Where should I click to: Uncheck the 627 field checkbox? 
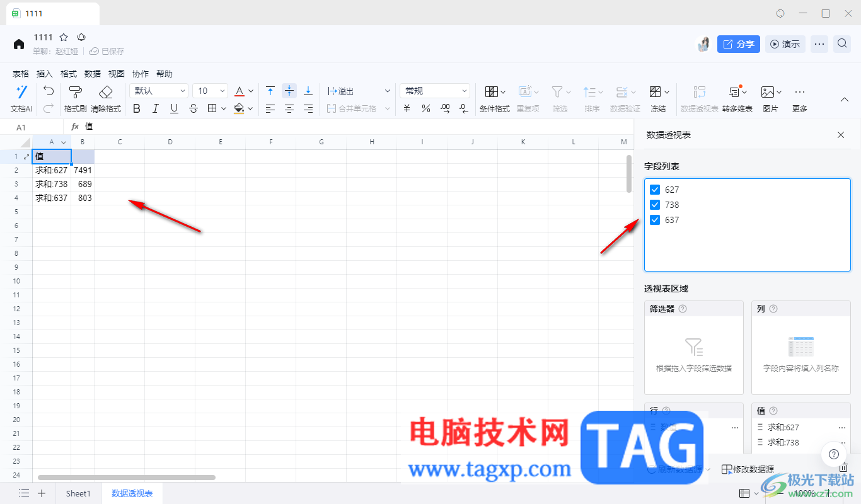coord(656,190)
